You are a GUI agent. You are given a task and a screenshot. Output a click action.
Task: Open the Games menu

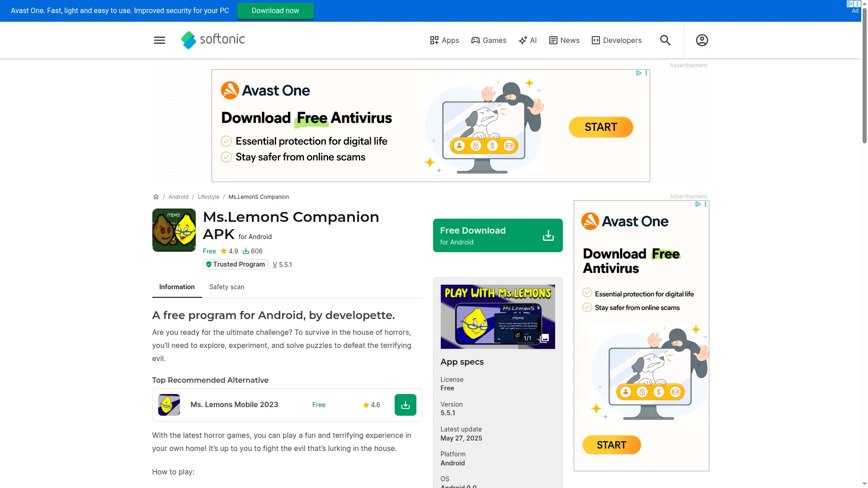[x=489, y=40]
